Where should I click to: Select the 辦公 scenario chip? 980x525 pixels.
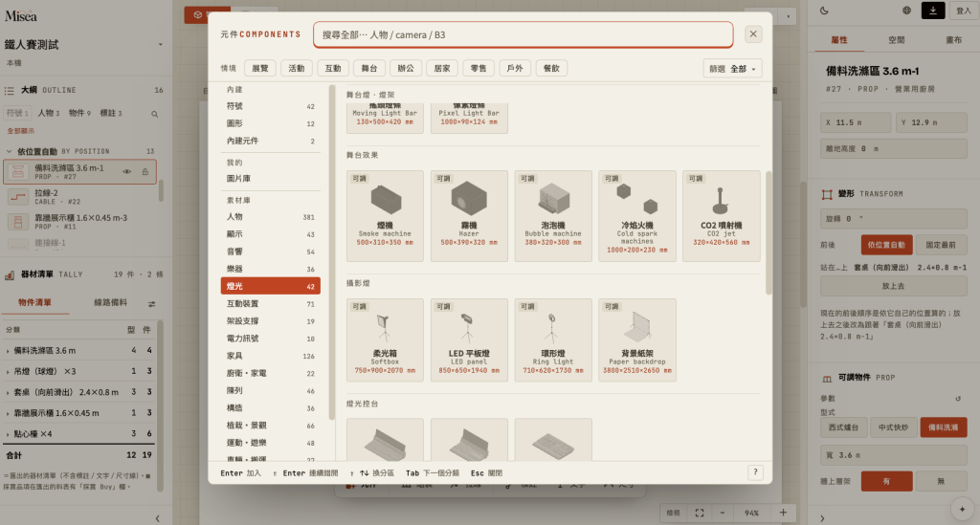[406, 68]
